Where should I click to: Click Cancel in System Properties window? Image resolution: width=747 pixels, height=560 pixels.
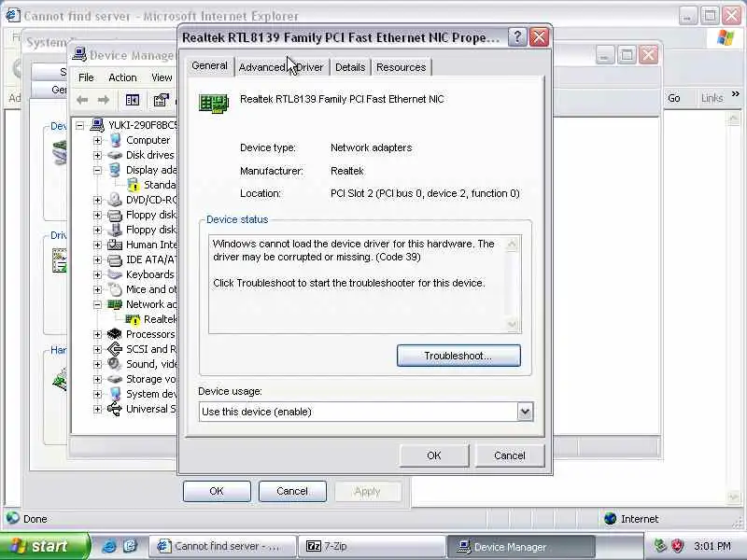(x=292, y=491)
